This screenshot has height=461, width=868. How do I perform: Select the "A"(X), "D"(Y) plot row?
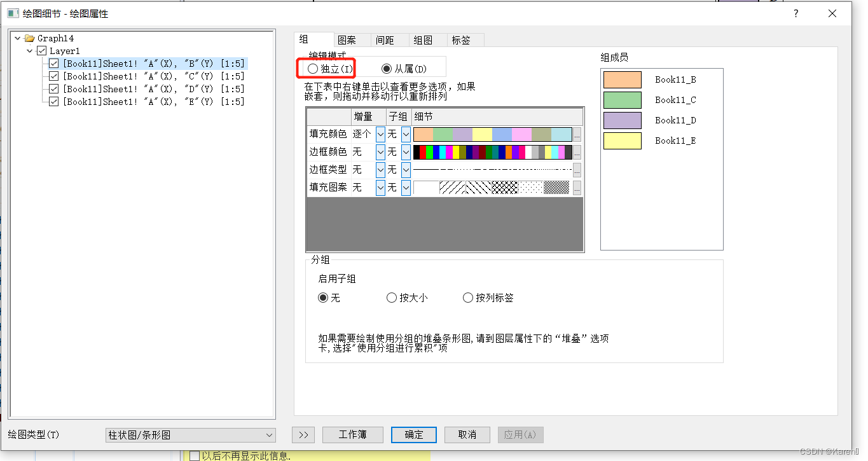(153, 89)
